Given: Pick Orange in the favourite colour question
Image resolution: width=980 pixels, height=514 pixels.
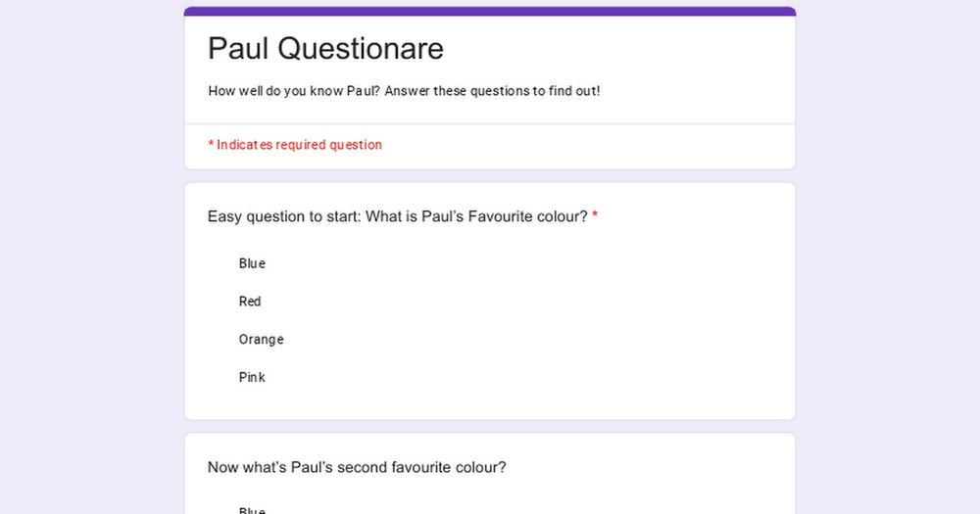Looking at the screenshot, I should [x=261, y=340].
